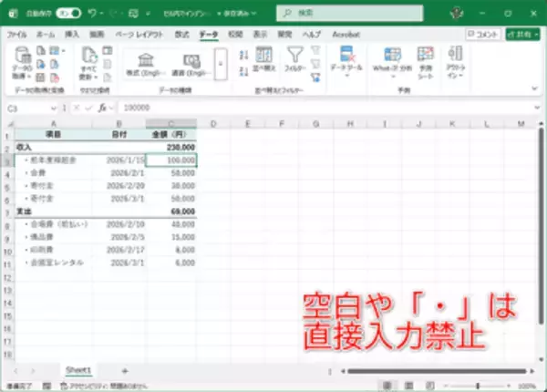Expand the formula bar chevron
This screenshot has height=392, width=547.
pos(537,108)
